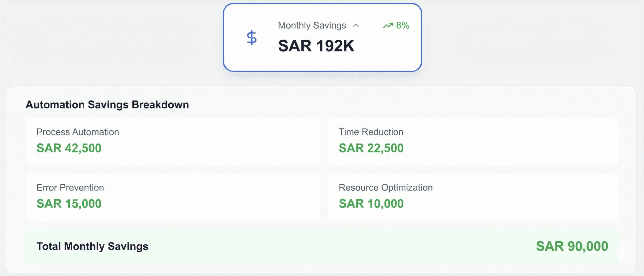
Task: Click the SAR 192K value
Action: (x=316, y=46)
